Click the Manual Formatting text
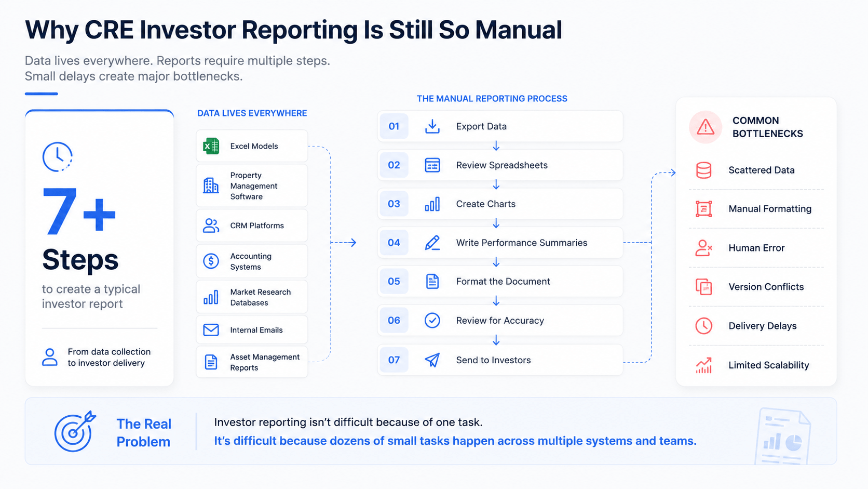Viewport: 868px width, 489px height. click(770, 209)
